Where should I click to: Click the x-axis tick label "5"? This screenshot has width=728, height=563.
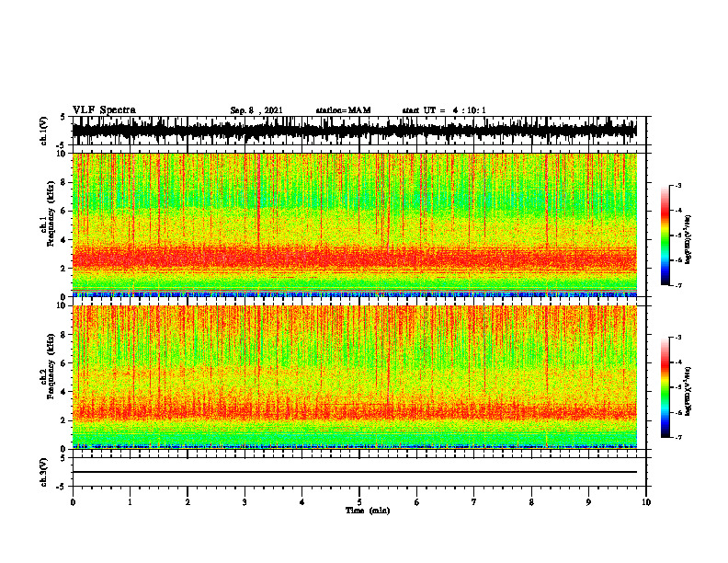(x=359, y=502)
